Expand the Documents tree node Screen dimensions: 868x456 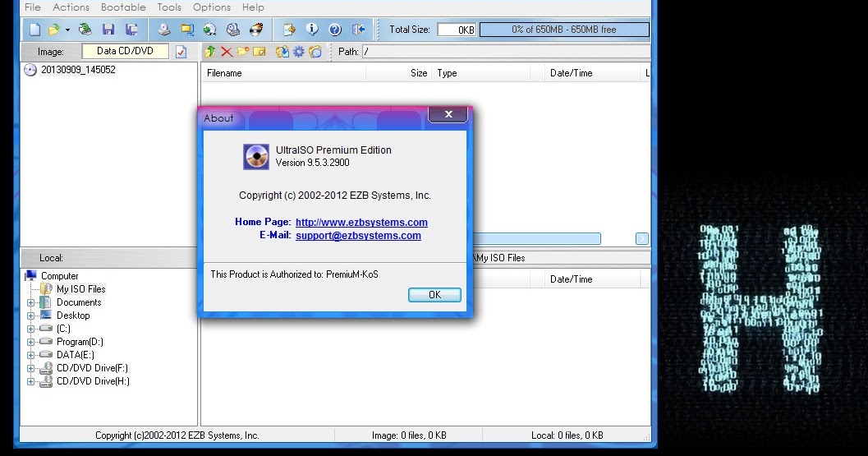coord(31,302)
